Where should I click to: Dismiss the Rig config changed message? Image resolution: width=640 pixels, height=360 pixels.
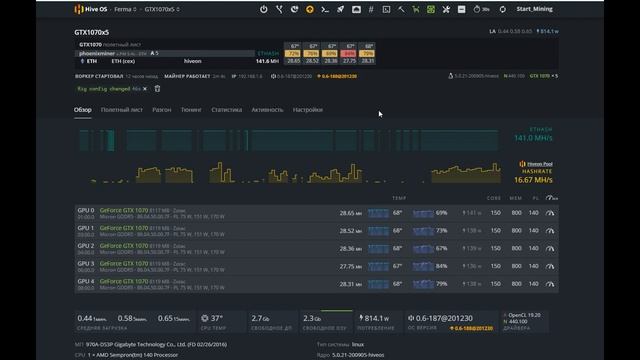[145, 89]
